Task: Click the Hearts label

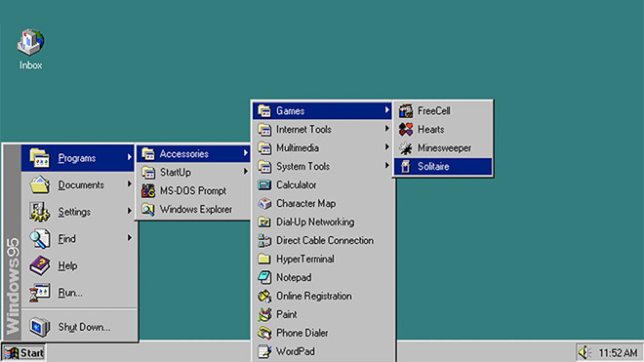Action: pyautogui.click(x=431, y=130)
